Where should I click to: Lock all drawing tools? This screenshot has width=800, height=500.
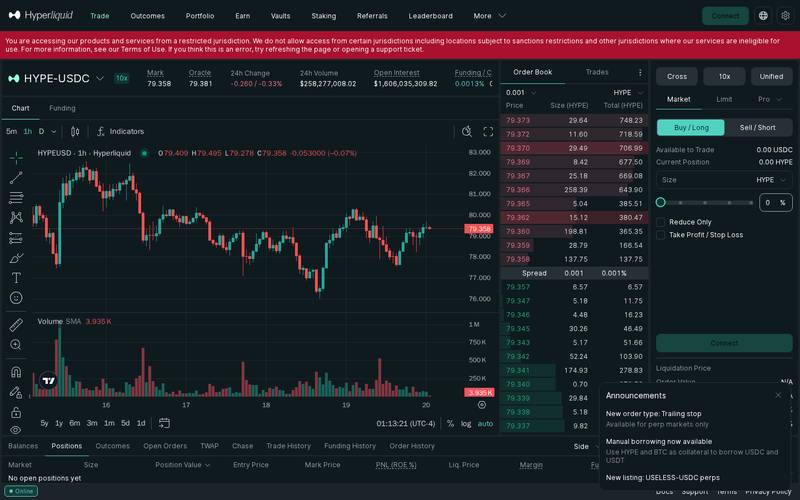(x=16, y=412)
